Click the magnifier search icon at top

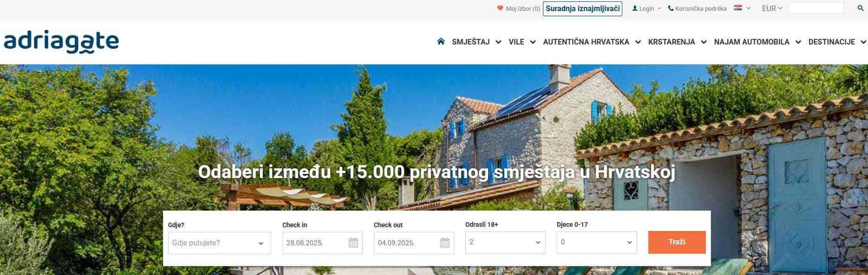[x=861, y=8]
